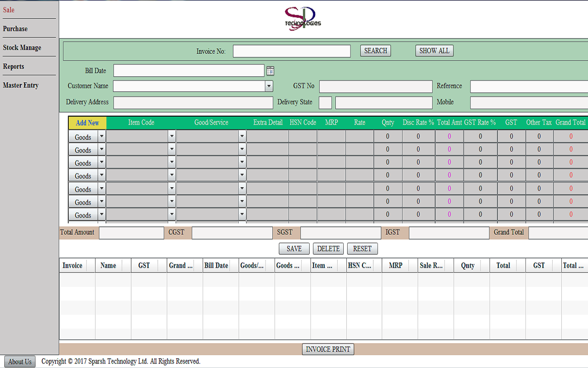Go to the Reports section
The image size is (588, 368).
pyautogui.click(x=13, y=66)
